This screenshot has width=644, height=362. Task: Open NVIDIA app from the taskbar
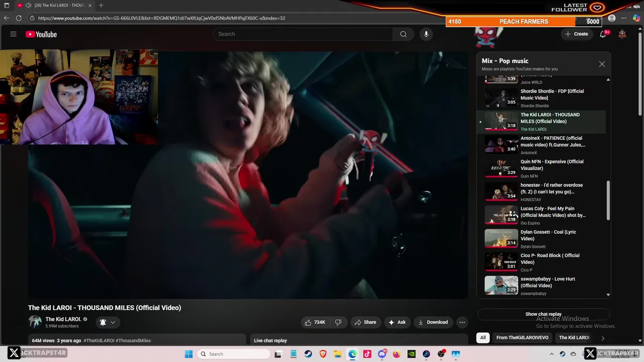(412, 354)
